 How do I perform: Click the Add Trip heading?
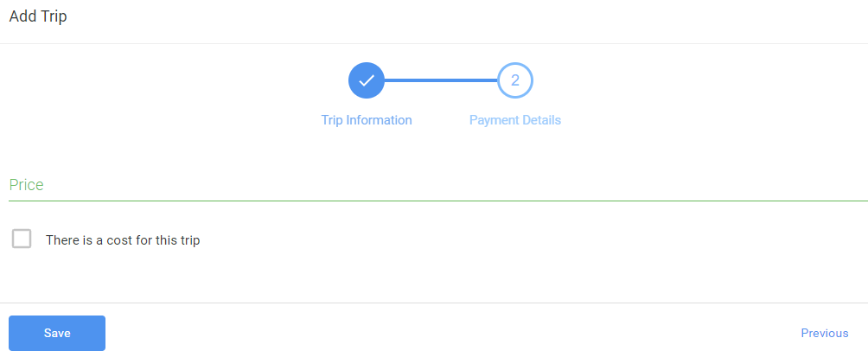pos(38,16)
